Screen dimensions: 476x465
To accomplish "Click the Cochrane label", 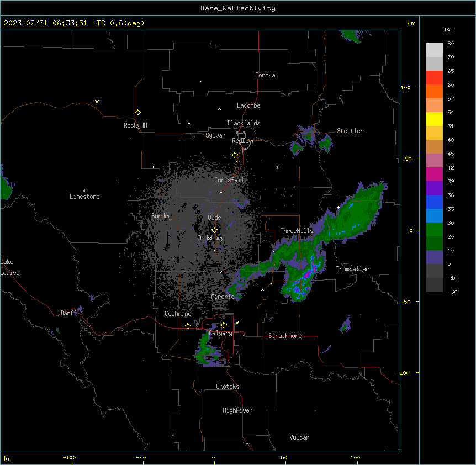I will pos(178,314).
